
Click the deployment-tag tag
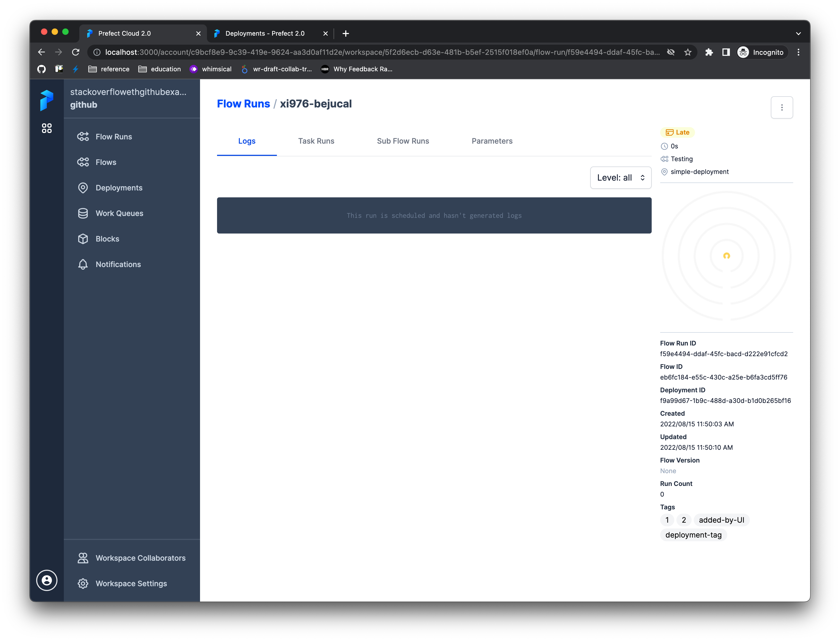pos(693,535)
